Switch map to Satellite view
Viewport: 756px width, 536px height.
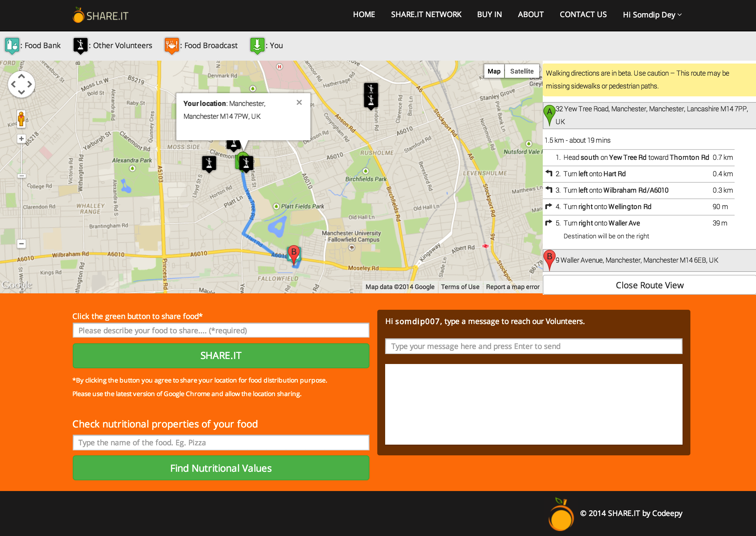point(521,71)
